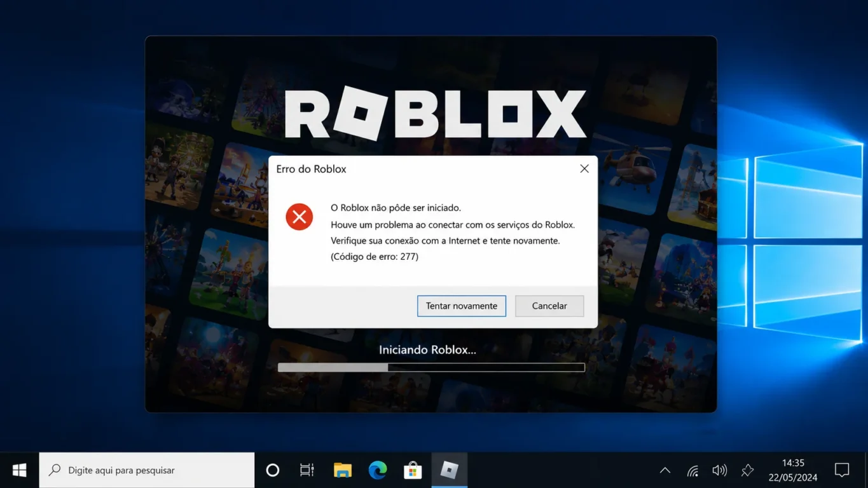Open the Windows Start menu

pyautogui.click(x=19, y=470)
